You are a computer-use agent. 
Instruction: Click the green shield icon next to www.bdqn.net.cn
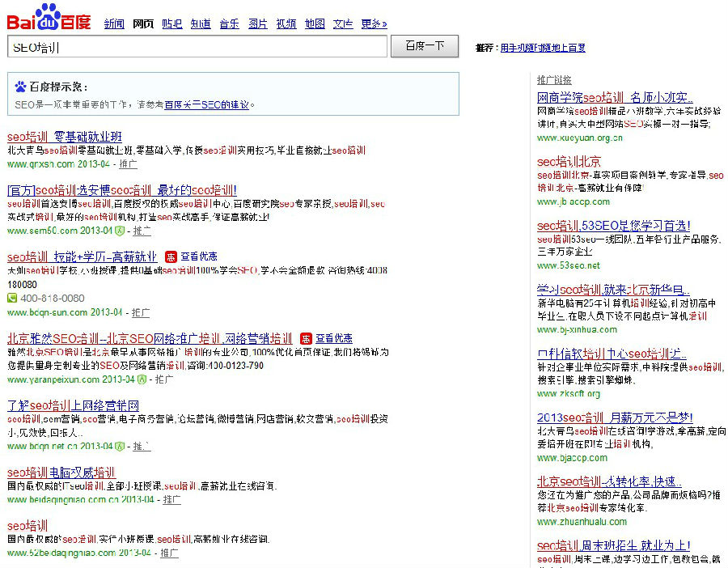coord(120,447)
